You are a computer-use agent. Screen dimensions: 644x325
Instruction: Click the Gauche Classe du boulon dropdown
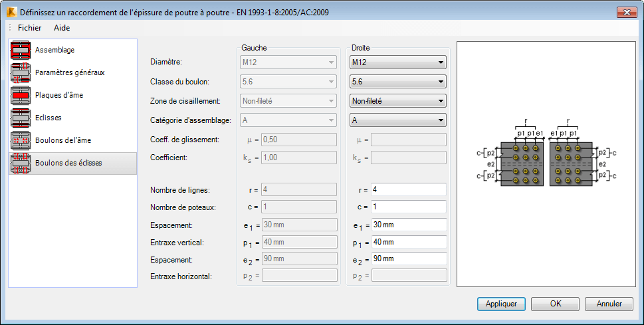[288, 82]
